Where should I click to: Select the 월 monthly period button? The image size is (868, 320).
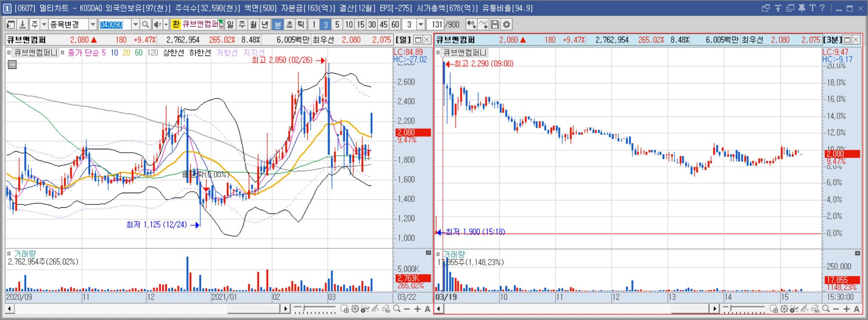tap(254, 24)
